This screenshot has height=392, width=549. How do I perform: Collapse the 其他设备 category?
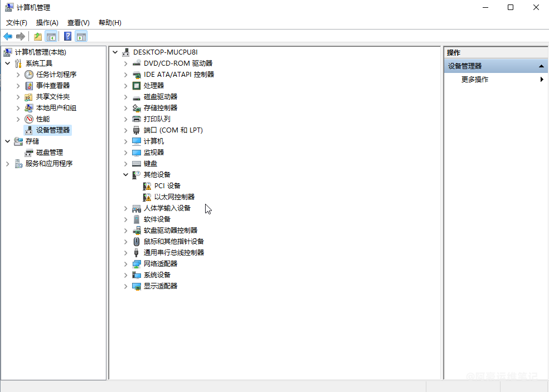pyautogui.click(x=126, y=174)
